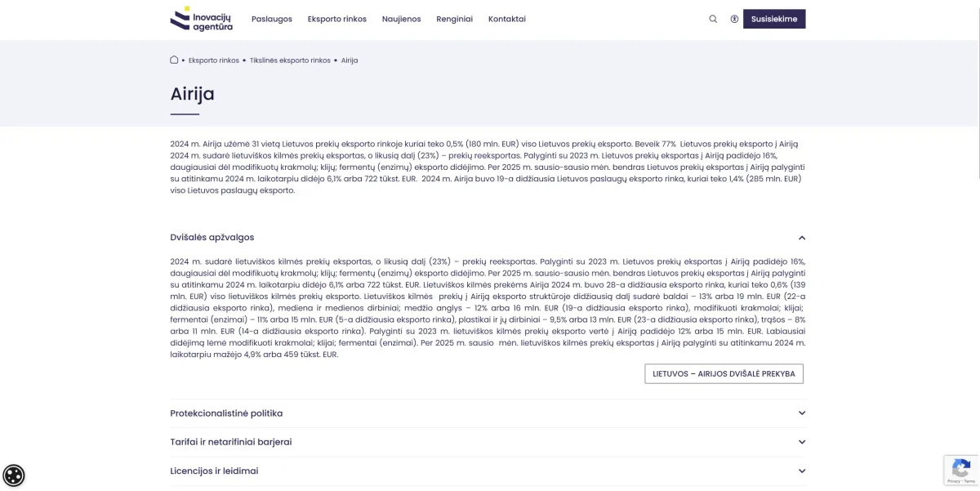
Task: Click the Inovacijų agentūra logo
Action: click(202, 19)
